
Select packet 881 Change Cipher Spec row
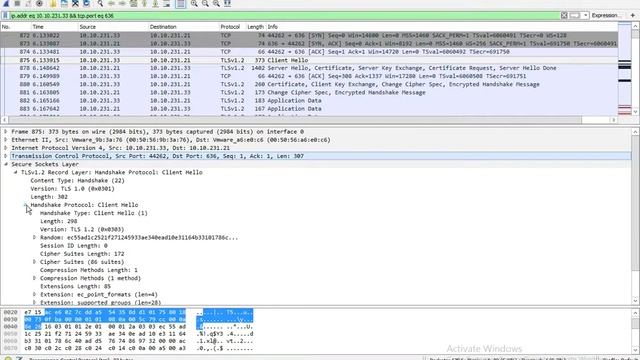[309, 93]
